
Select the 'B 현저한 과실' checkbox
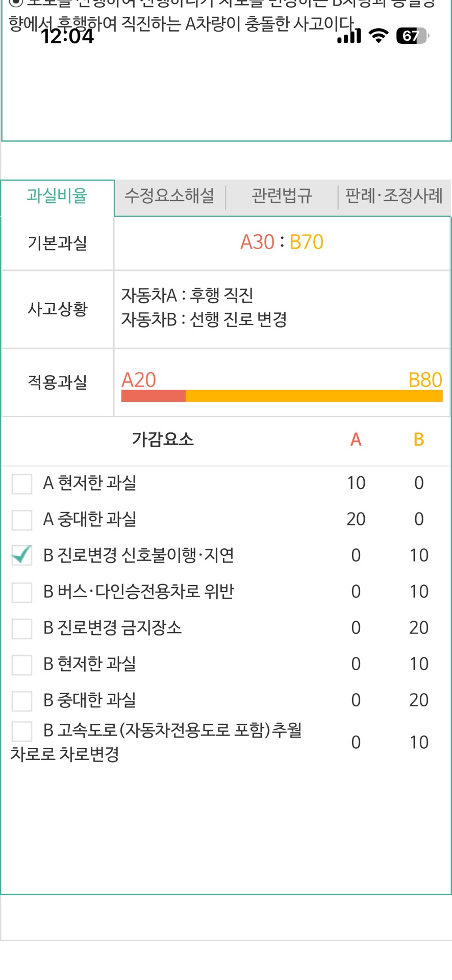click(22, 665)
